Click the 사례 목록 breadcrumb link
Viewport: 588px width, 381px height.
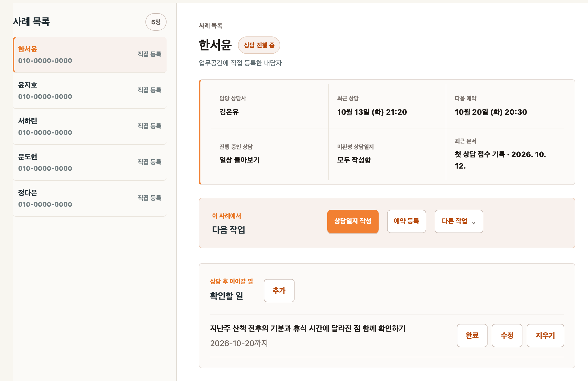(210, 26)
